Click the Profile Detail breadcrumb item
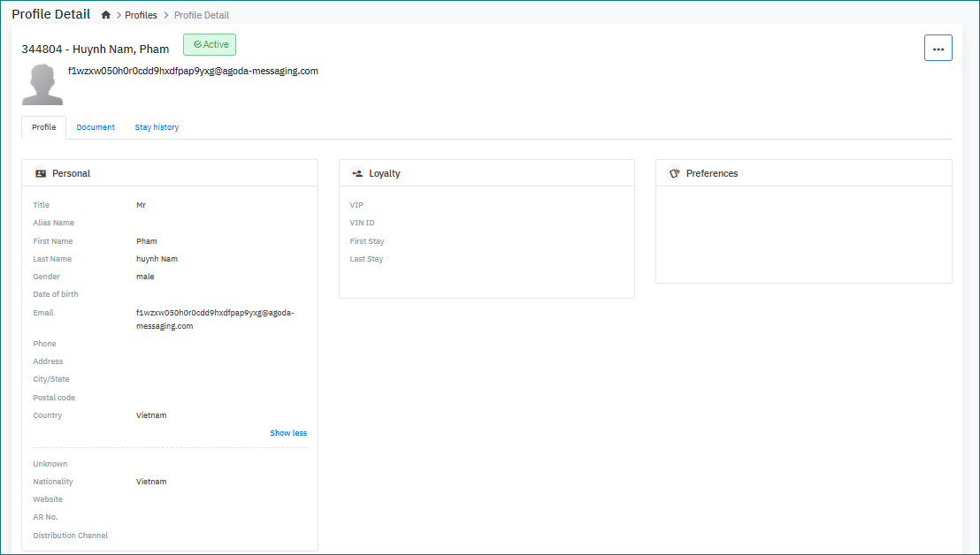 pyautogui.click(x=202, y=15)
